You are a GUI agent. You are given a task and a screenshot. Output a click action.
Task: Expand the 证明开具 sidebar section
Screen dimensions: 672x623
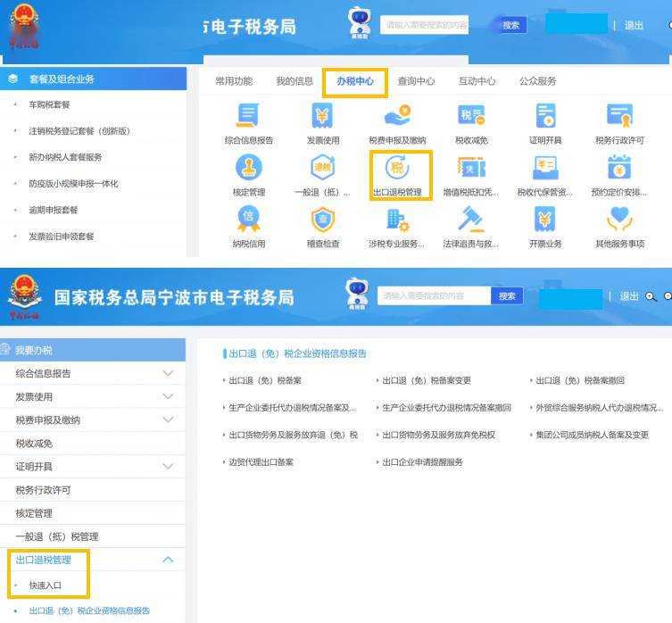(x=167, y=467)
